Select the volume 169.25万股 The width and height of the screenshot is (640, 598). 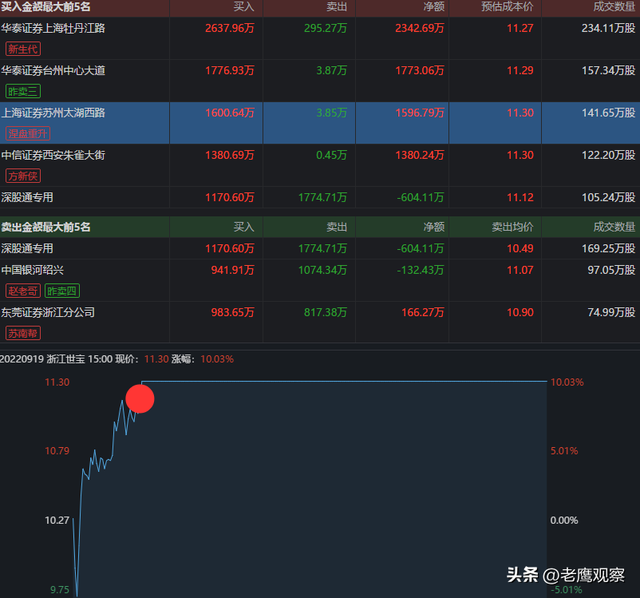(608, 248)
